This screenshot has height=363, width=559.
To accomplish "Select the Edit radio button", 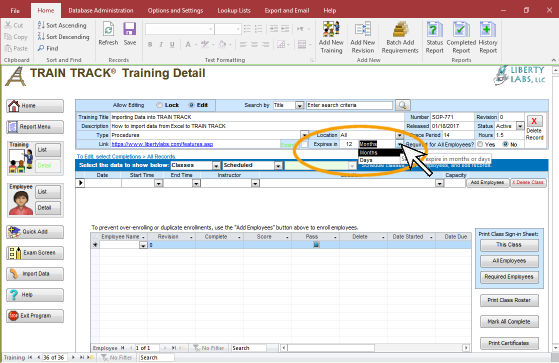I will point(191,105).
